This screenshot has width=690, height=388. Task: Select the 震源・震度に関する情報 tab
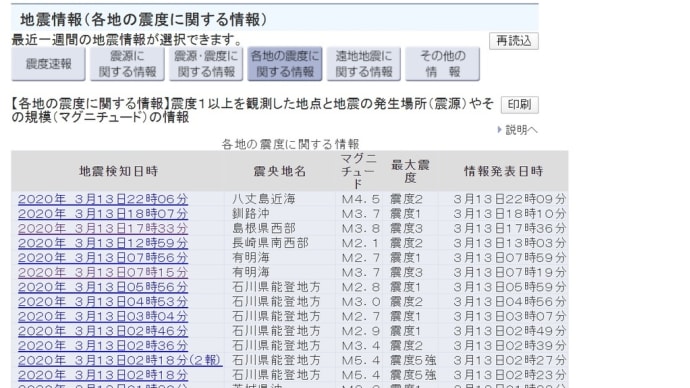[206, 64]
